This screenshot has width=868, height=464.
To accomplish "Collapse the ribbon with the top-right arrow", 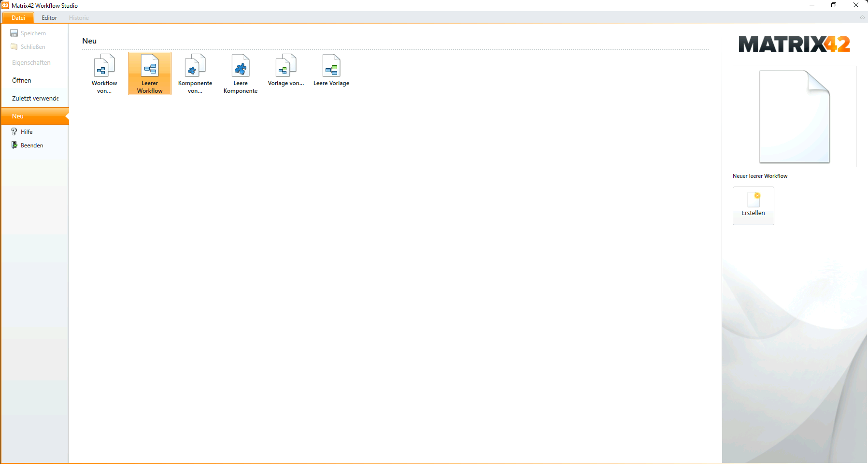I will click(862, 17).
